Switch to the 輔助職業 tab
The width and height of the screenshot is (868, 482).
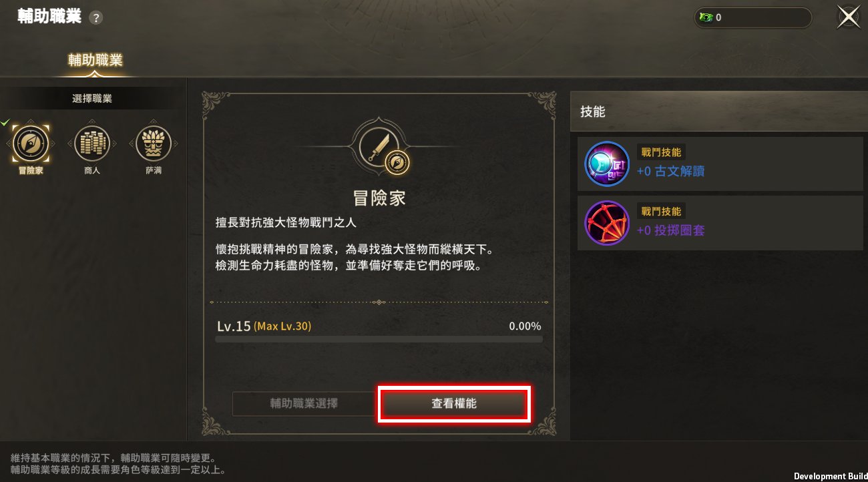pos(95,60)
